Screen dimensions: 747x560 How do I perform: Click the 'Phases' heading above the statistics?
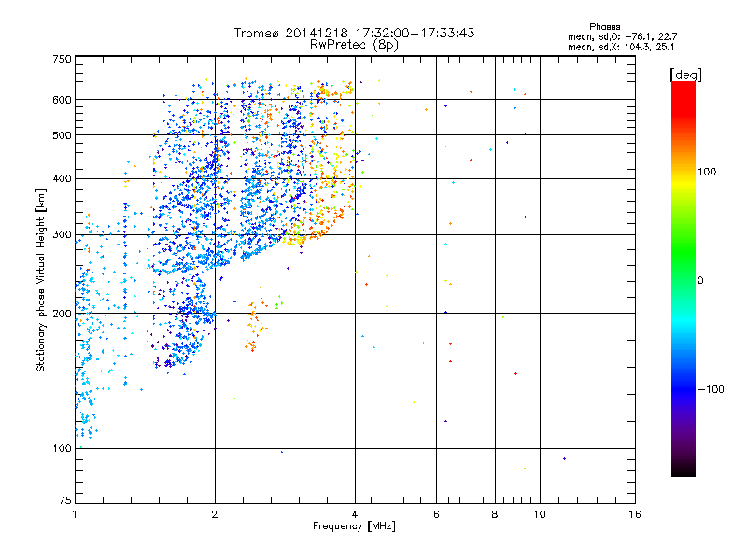(x=604, y=27)
